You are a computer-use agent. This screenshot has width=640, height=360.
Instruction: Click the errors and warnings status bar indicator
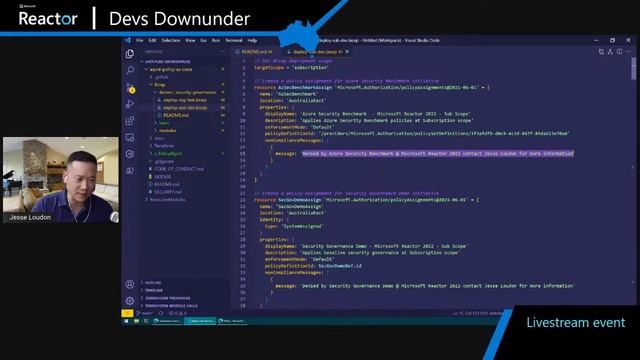click(178, 313)
